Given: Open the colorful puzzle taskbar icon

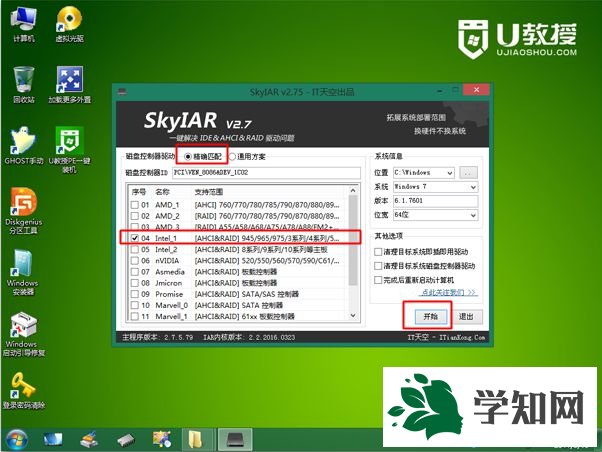Looking at the screenshot, I should [162, 439].
